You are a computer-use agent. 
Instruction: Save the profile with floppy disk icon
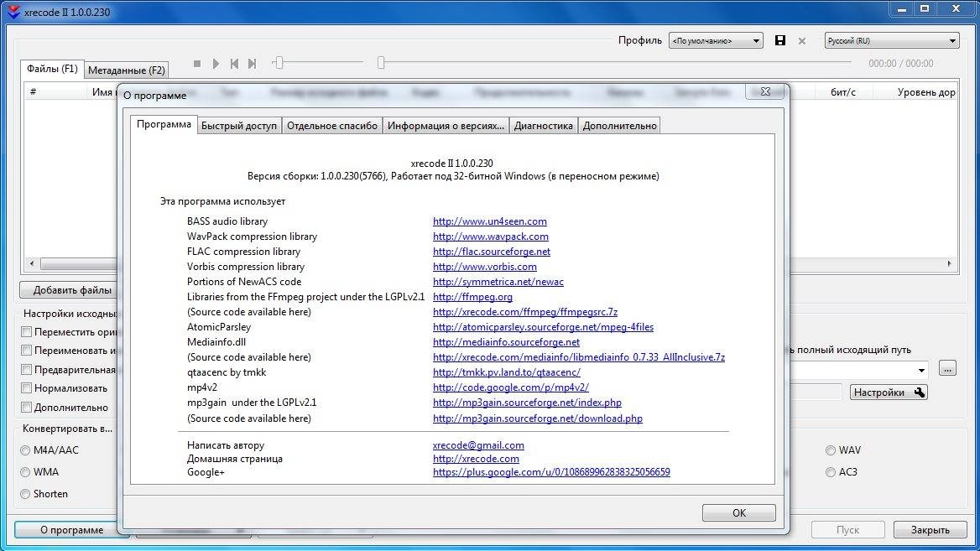[780, 40]
